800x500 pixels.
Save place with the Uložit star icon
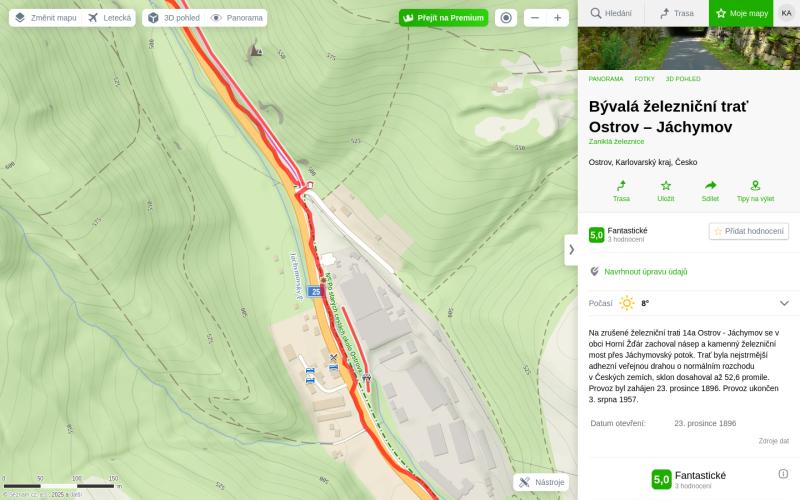point(665,186)
